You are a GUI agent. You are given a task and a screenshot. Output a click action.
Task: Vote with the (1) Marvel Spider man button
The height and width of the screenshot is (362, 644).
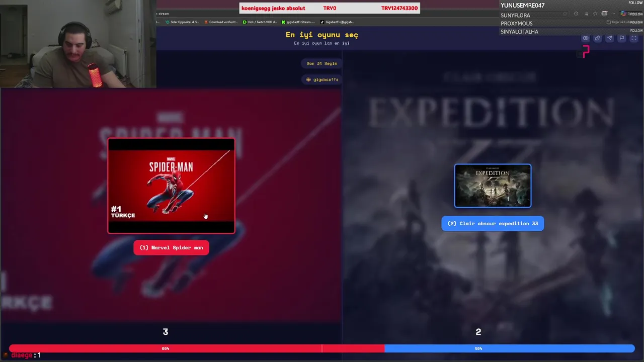click(x=171, y=247)
